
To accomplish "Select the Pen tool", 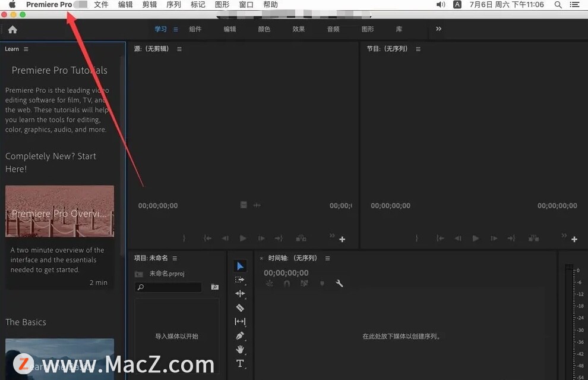I will [240, 335].
